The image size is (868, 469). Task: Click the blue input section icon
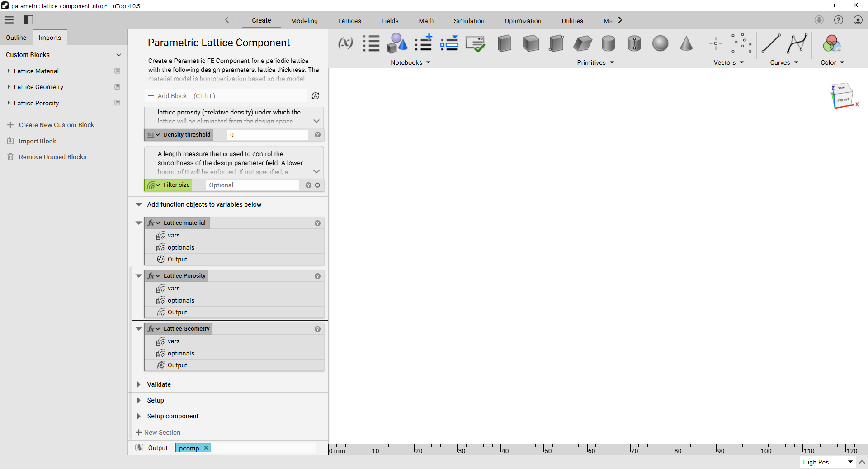point(449,43)
